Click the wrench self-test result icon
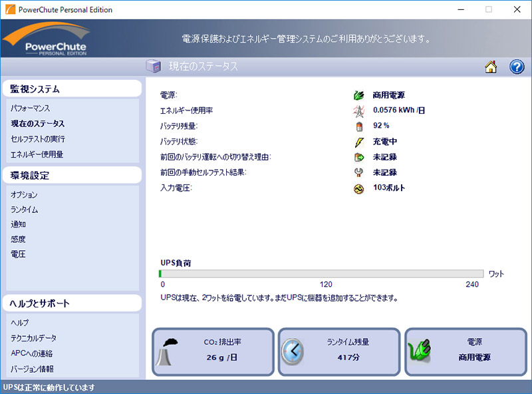This screenshot has width=532, height=394. (359, 172)
